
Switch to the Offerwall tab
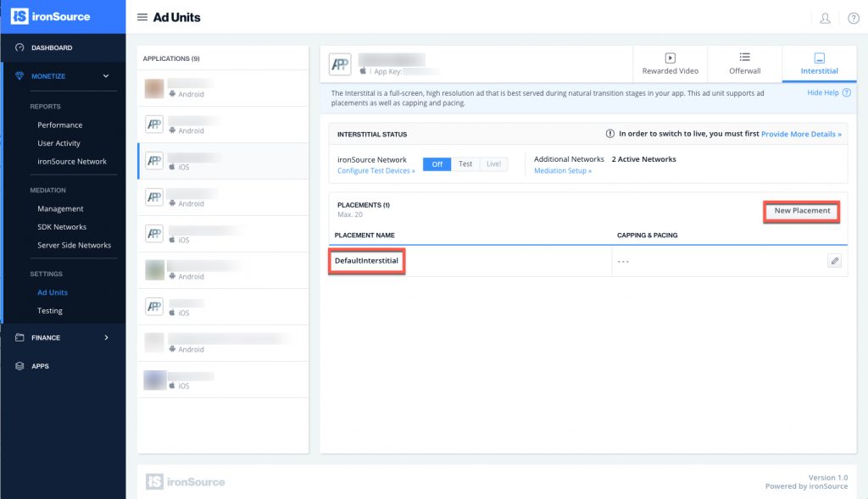pyautogui.click(x=744, y=64)
